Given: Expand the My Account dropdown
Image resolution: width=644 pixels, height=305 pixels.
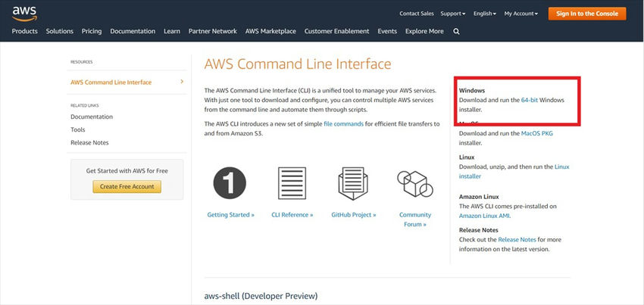Looking at the screenshot, I should tap(521, 14).
